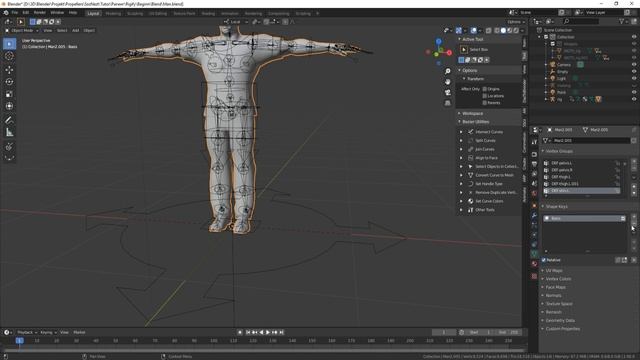Click Convert Curve to Mesh icon

470,175
